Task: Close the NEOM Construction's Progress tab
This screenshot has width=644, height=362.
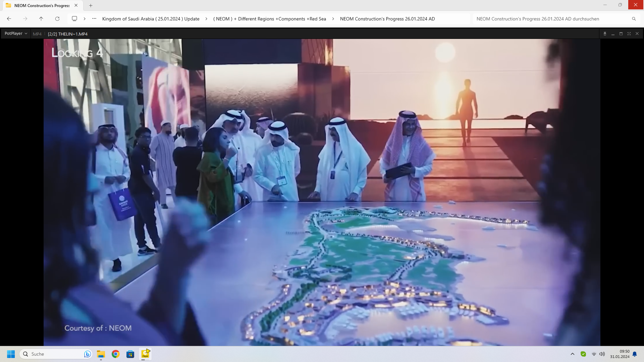Action: click(x=76, y=5)
